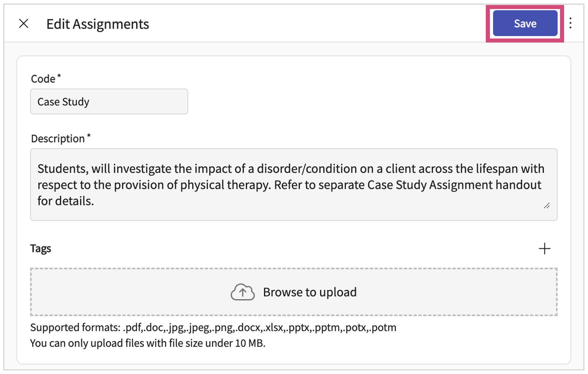This screenshot has height=374, width=588.
Task: Click the 'Case Study' text in Code
Action: click(x=63, y=102)
